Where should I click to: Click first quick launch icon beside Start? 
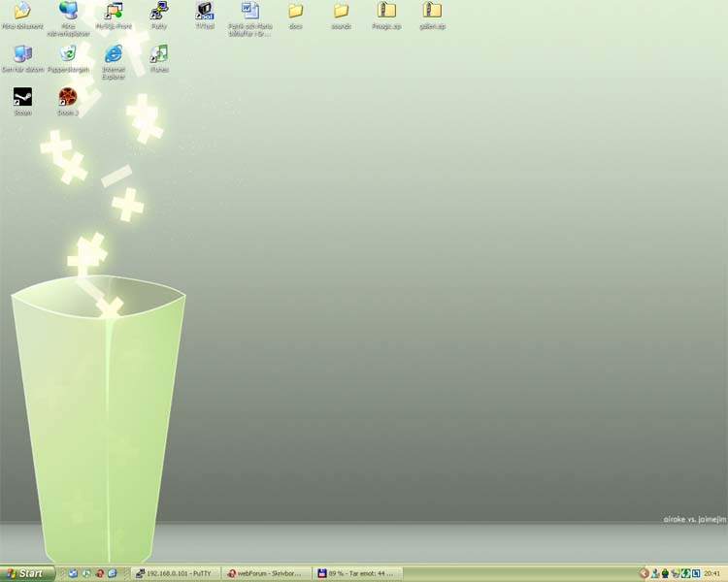pyautogui.click(x=73, y=573)
